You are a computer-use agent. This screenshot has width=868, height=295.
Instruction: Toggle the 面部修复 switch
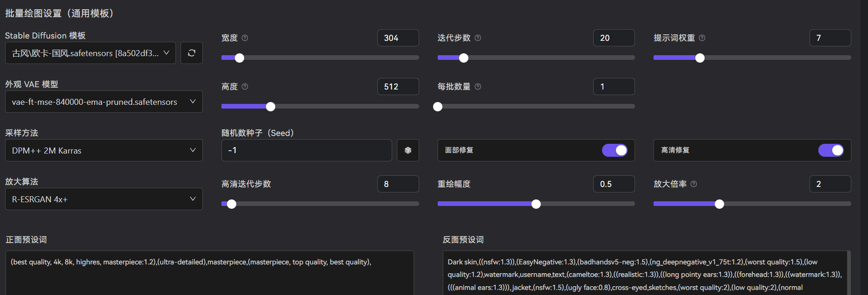coord(615,150)
